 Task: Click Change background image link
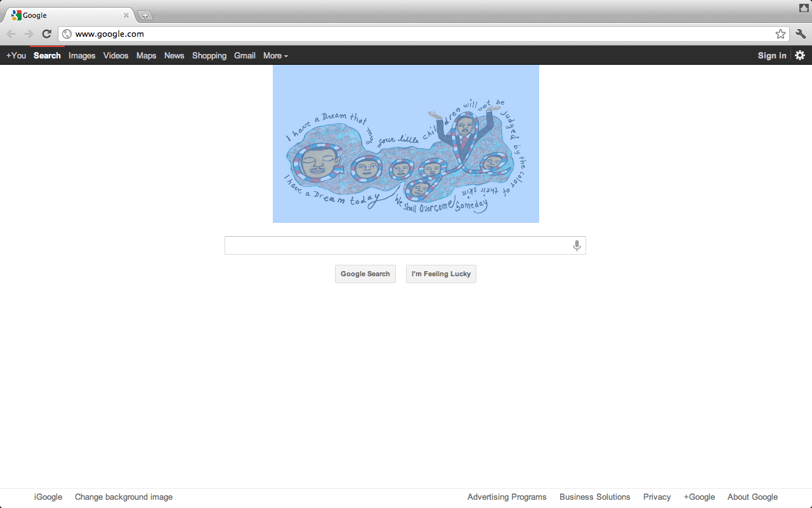(x=124, y=497)
